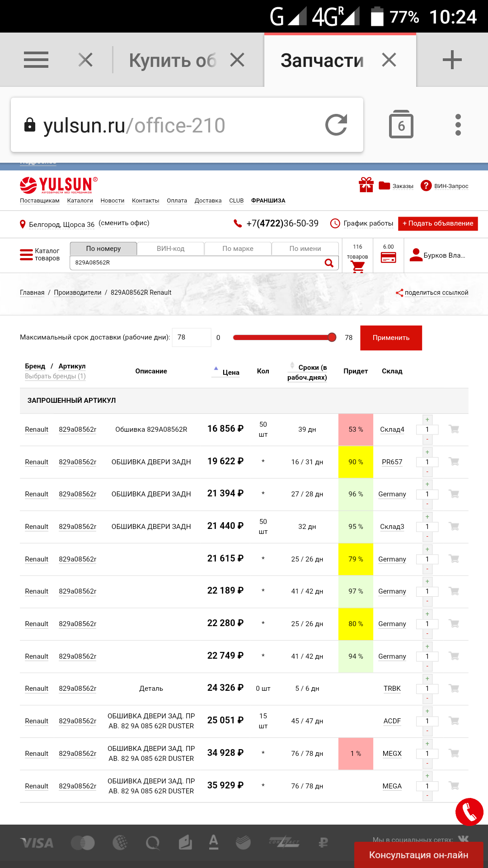Close the Купить об tab
This screenshot has height=868, width=488.
tap(237, 60)
